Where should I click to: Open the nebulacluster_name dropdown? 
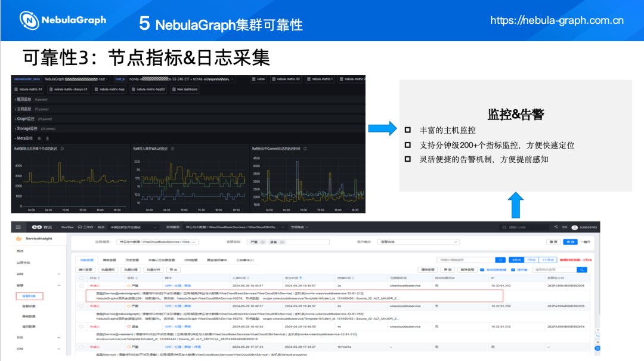coord(76,79)
